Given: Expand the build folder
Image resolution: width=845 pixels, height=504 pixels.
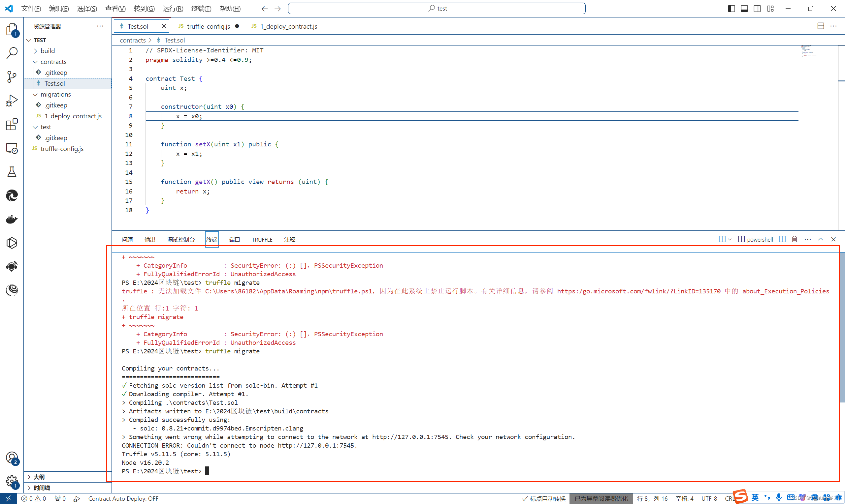Looking at the screenshot, I should tap(48, 51).
